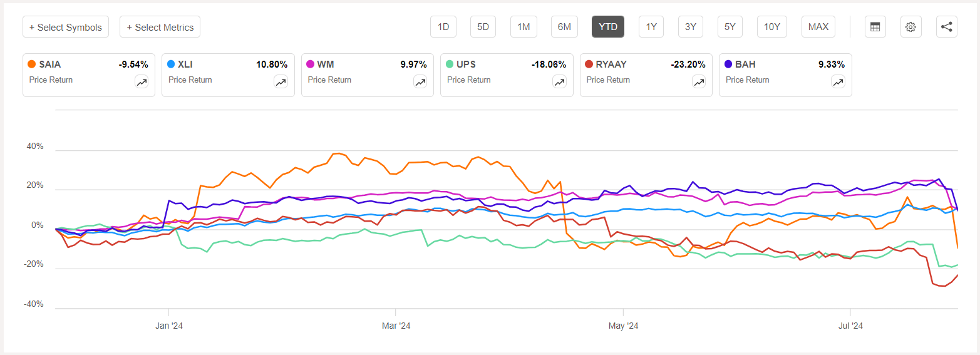Open chart settings gear icon
Image resolution: width=980 pixels, height=355 pixels.
coord(911,27)
